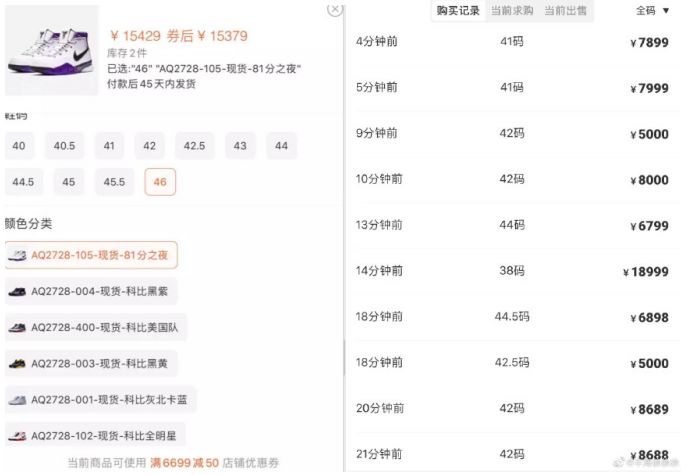
Task: Switch to the 购买记录 tab
Action: (458, 11)
